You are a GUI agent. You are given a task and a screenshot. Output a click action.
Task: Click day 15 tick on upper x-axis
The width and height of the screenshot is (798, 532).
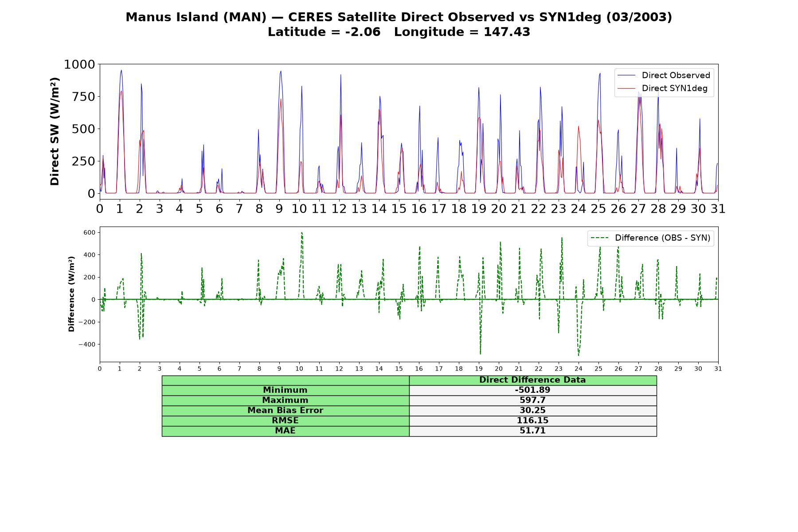(x=399, y=208)
